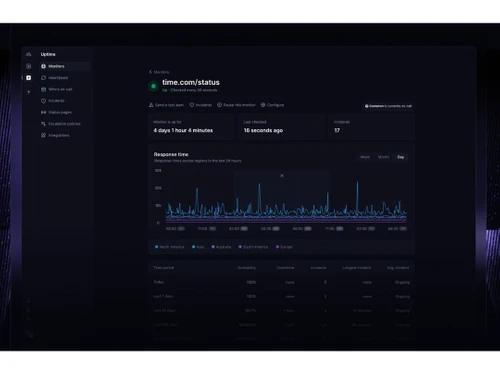Click the time.com/status heading
This screenshot has height=375, width=500.
click(191, 82)
